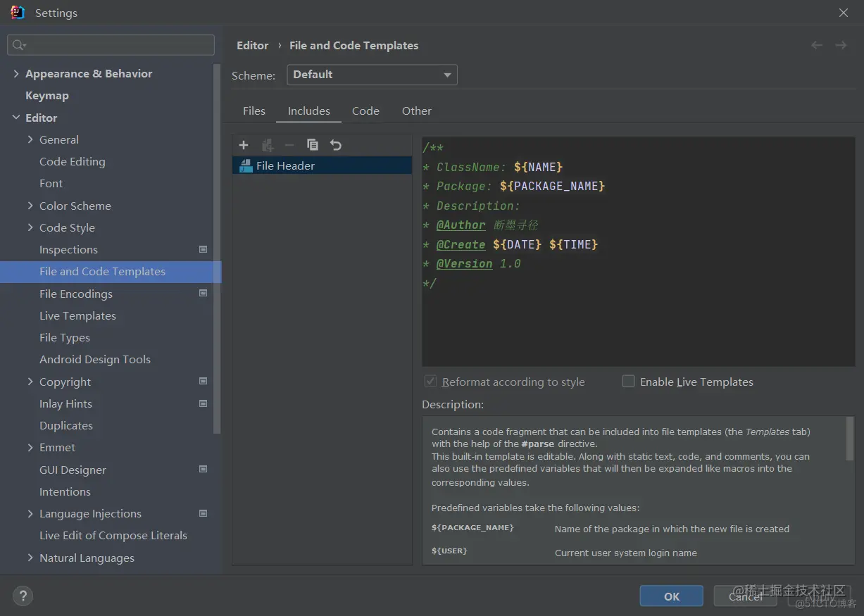The height and width of the screenshot is (616, 864).
Task: Click the project-level marker icon beside File Encodings
Action: click(203, 293)
